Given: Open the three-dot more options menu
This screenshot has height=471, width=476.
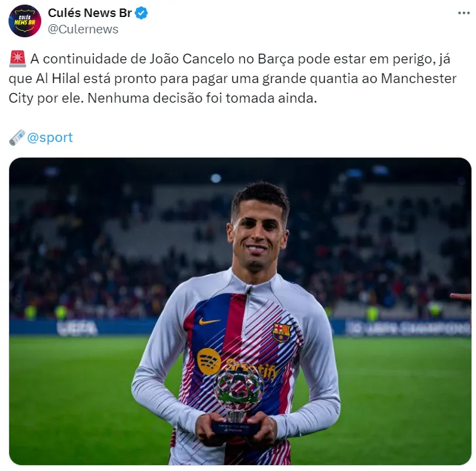Looking at the screenshot, I should [x=464, y=13].
